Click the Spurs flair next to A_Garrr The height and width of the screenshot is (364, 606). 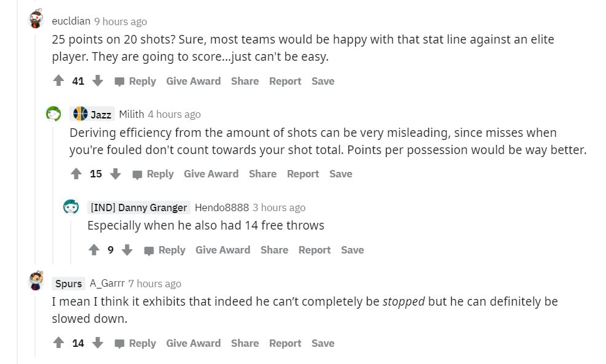pyautogui.click(x=68, y=283)
